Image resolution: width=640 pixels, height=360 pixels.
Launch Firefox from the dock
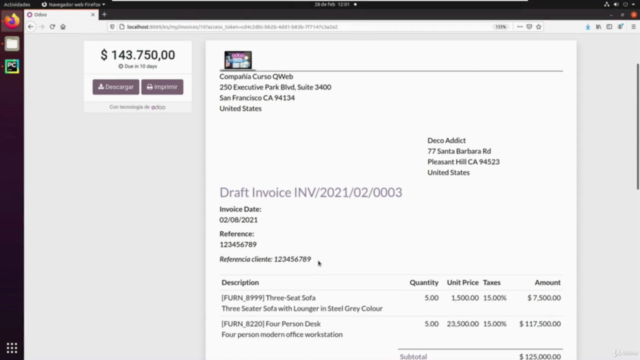[12, 21]
